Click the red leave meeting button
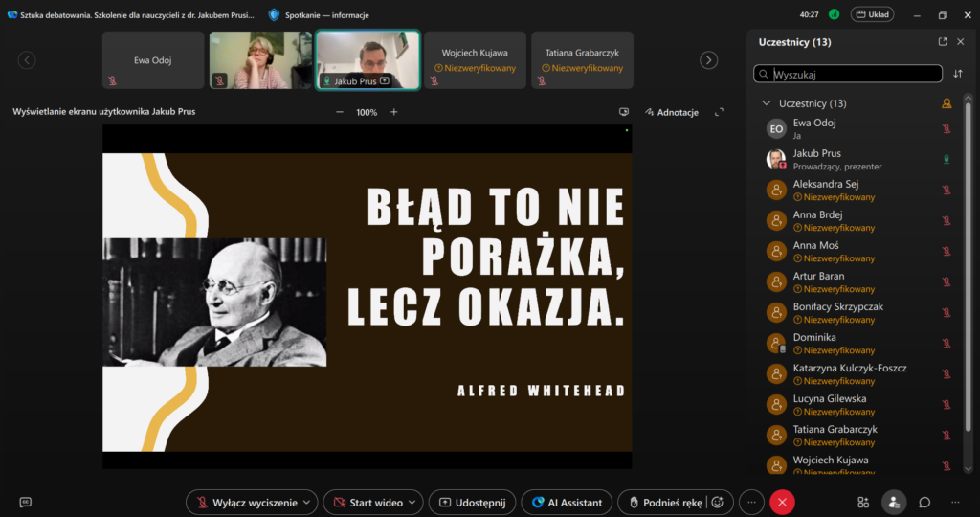The width and height of the screenshot is (980, 517). tap(783, 502)
